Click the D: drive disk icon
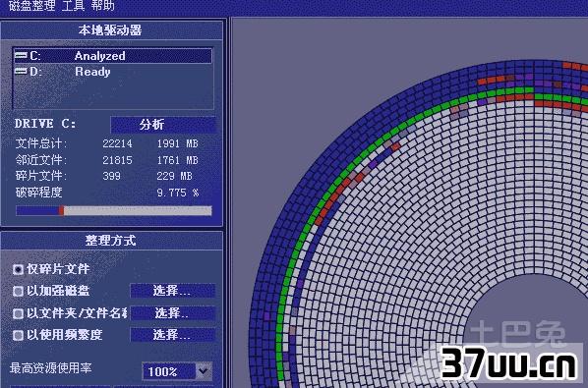 (21, 71)
